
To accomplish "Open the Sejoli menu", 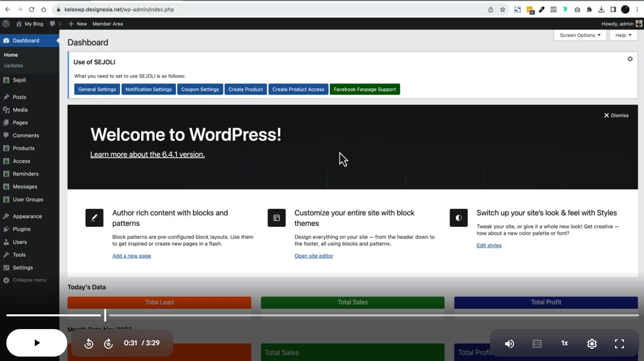I will [x=29, y=80].
